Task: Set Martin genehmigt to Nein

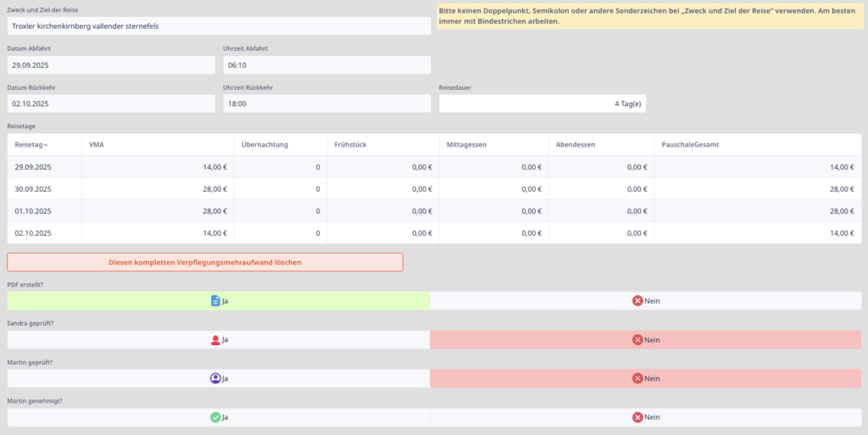Action: coord(645,417)
